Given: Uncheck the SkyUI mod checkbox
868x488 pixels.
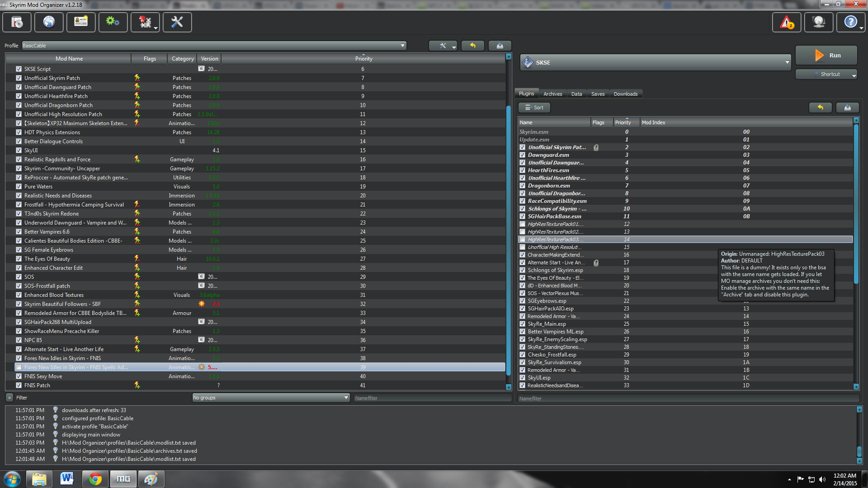Looking at the screenshot, I should tap(19, 150).
